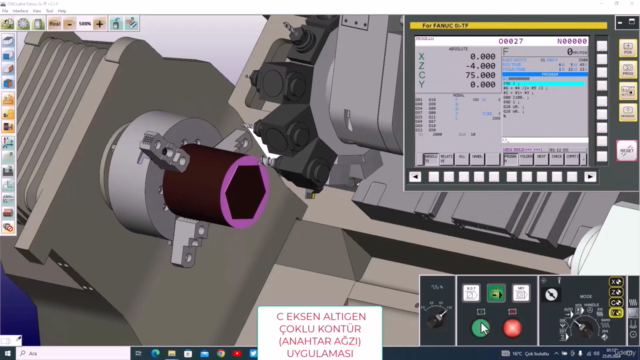Image resolution: width=640 pixels, height=360 pixels.
Task: Click the orange sidebar icon with dark tool
Action: pyautogui.click(x=8, y=127)
